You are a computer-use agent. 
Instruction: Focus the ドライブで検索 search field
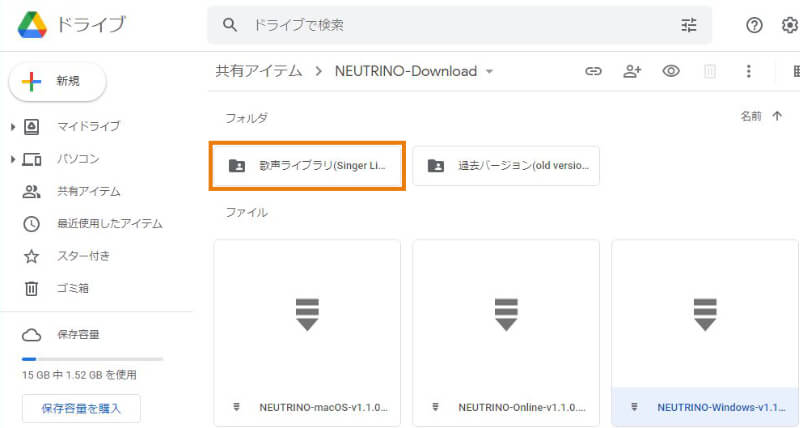(459, 24)
